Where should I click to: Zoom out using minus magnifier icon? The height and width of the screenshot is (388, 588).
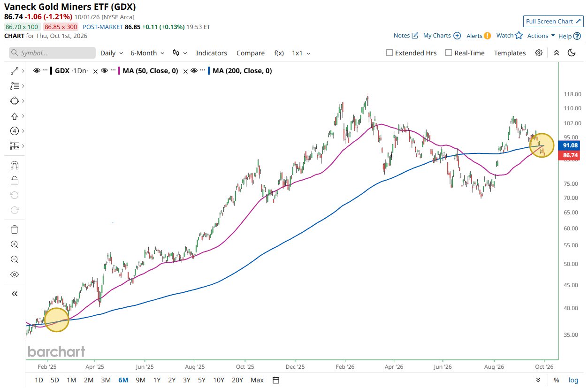click(x=14, y=259)
